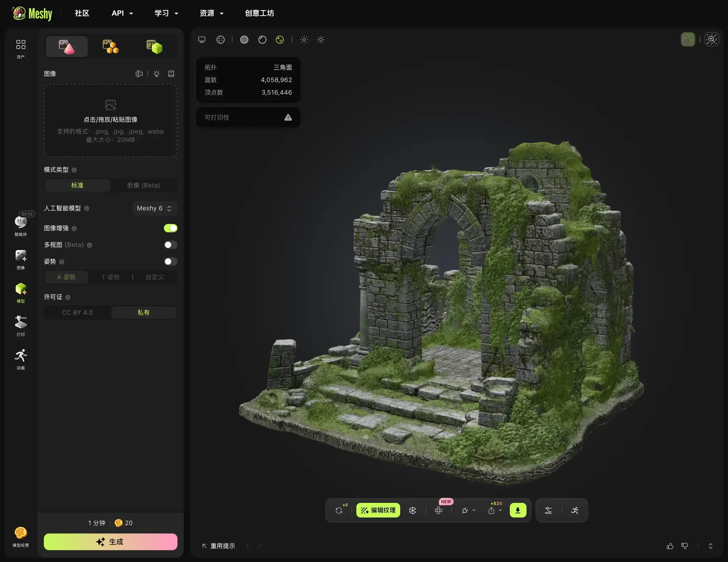Toggle off 图像增强 switch
728x562 pixels.
coord(171,228)
